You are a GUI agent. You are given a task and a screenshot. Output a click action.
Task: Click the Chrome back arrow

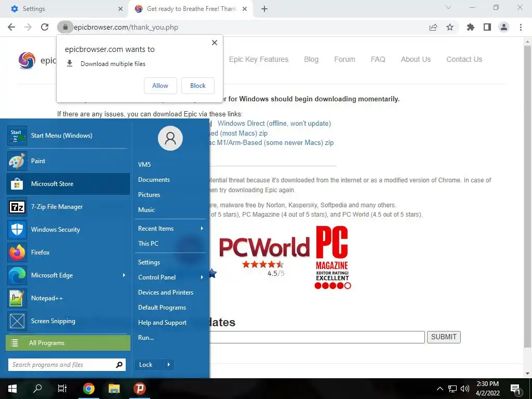(x=11, y=27)
